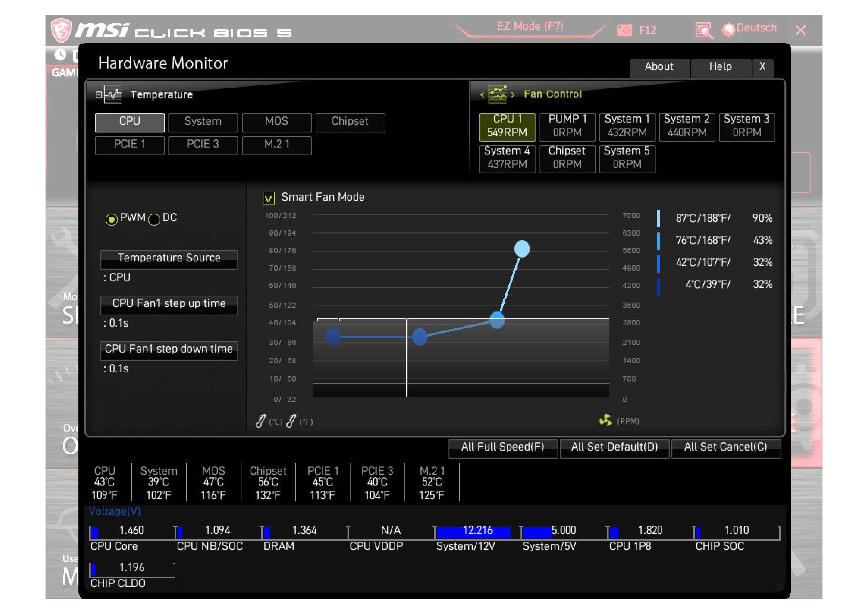Select the PWM radio button
The width and height of the screenshot is (868, 614).
tap(111, 219)
